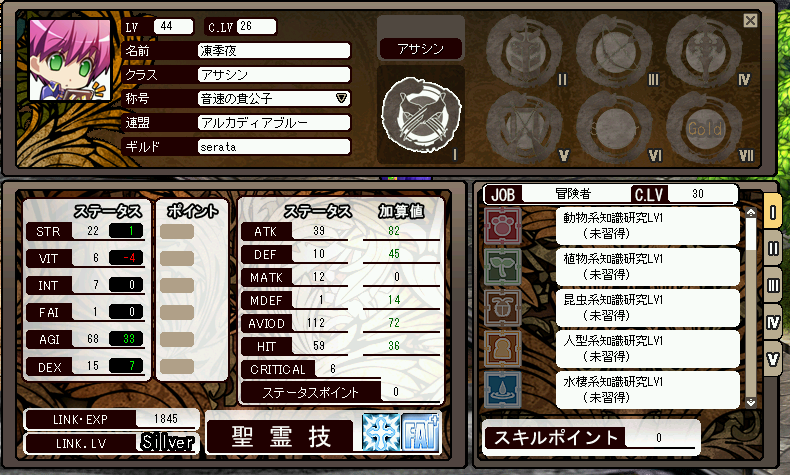The width and height of the screenshot is (790, 475).
Task: Click the skill list scroll up arrow
Action: [x=751, y=213]
